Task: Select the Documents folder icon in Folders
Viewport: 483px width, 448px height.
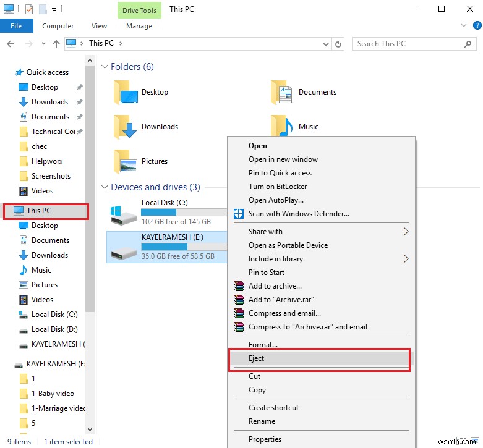Action: coord(281,92)
